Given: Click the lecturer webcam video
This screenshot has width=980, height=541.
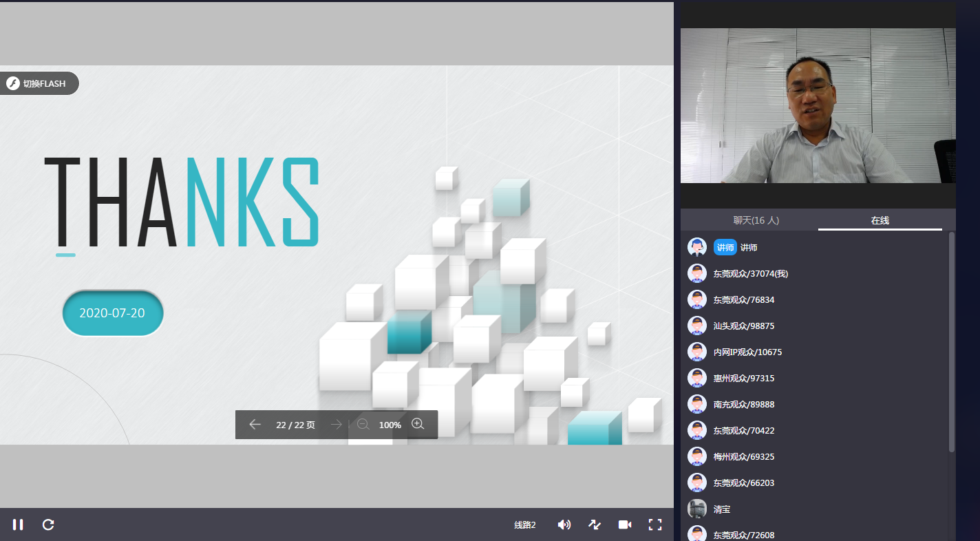Looking at the screenshot, I should click(818, 105).
